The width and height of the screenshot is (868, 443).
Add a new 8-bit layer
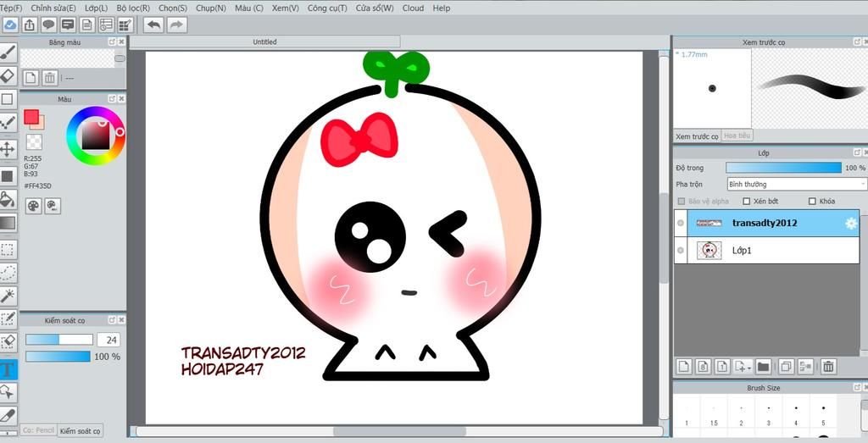703,366
